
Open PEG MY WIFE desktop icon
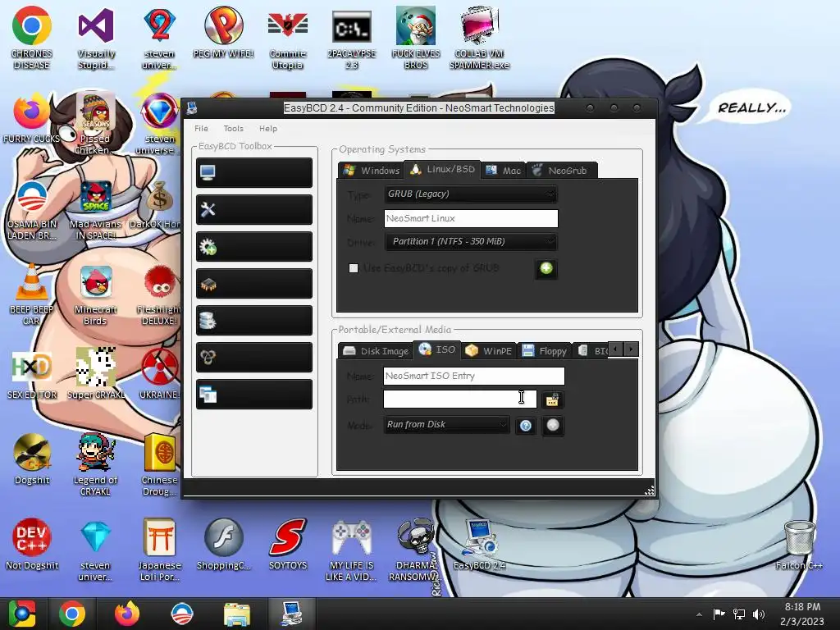(x=223, y=33)
